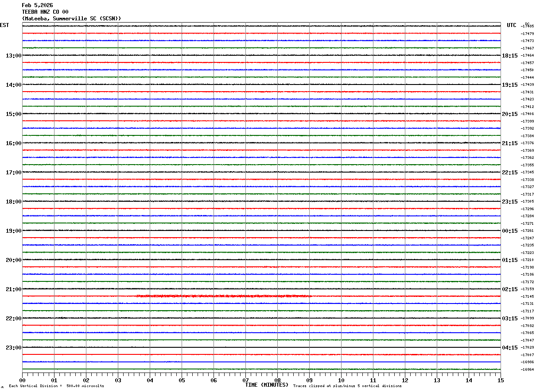Click the 02:15 UTC time label
Viewport: 536px width, 392px height.
click(510, 289)
